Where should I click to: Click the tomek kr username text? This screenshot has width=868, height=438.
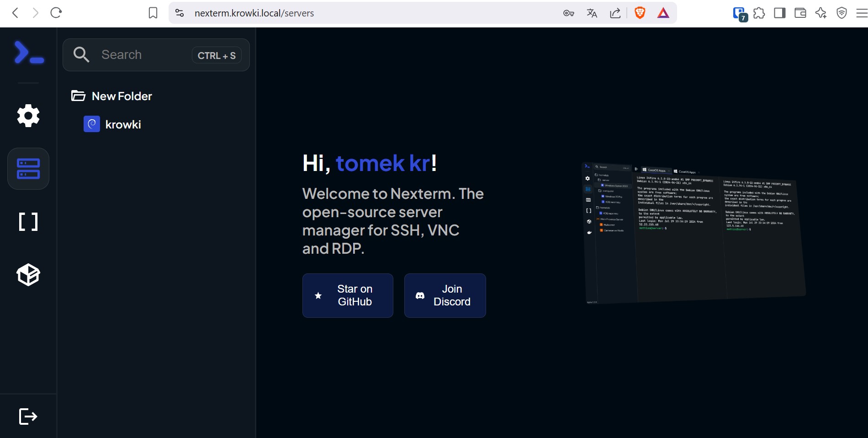383,163
